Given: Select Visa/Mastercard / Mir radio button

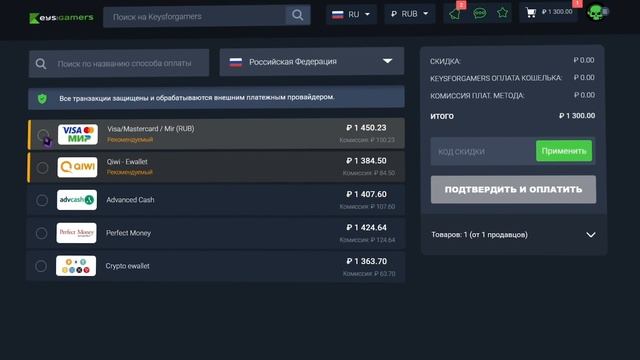Looking at the screenshot, I should tap(43, 135).
